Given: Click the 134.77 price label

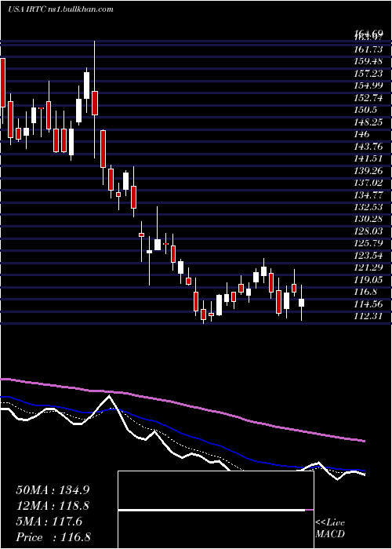Looking at the screenshot, I should coord(368,195).
